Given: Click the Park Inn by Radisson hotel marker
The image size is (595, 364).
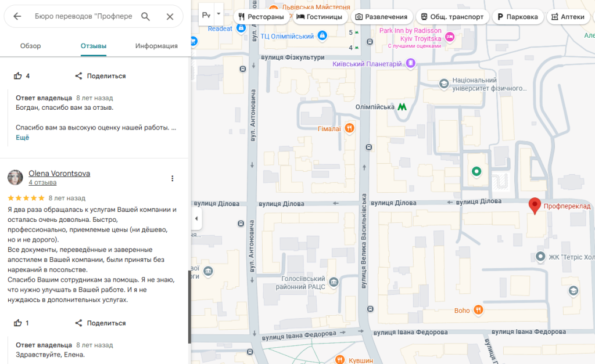Looking at the screenshot, I should coord(450,37).
